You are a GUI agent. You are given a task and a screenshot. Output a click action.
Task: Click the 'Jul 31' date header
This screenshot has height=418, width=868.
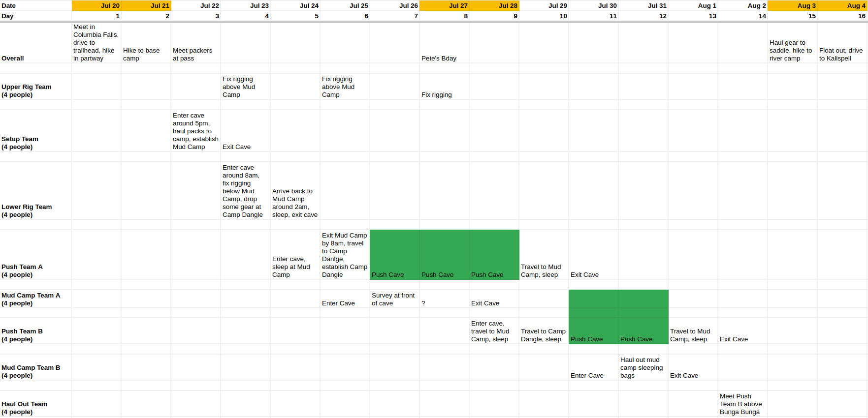click(643, 5)
